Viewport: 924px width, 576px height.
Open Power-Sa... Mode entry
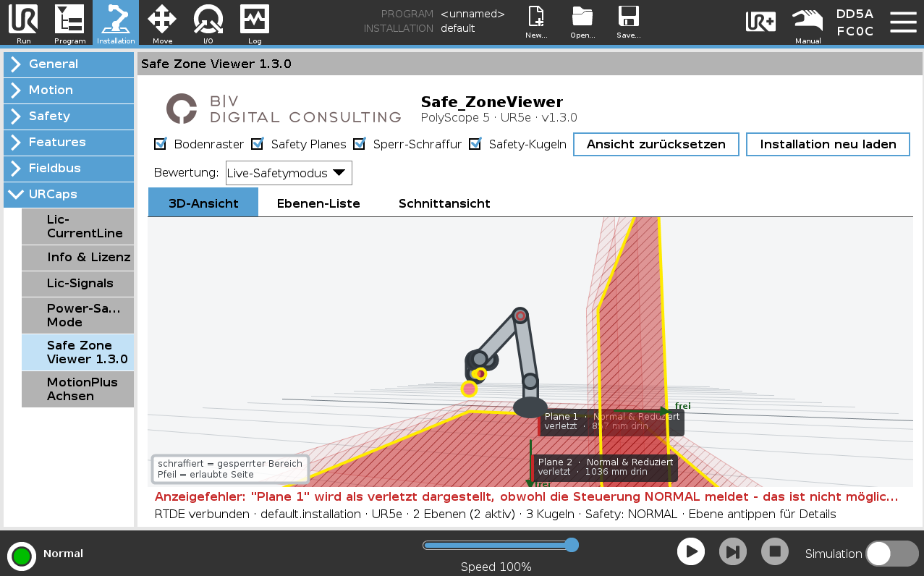(77, 315)
